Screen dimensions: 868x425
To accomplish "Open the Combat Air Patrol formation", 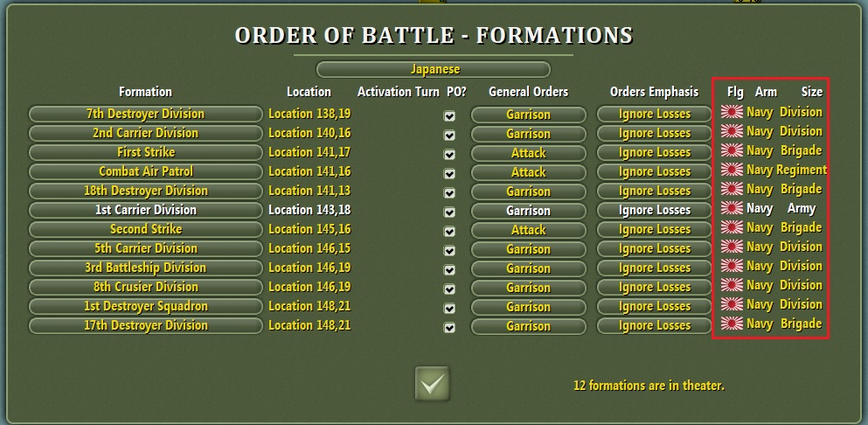I will [146, 171].
